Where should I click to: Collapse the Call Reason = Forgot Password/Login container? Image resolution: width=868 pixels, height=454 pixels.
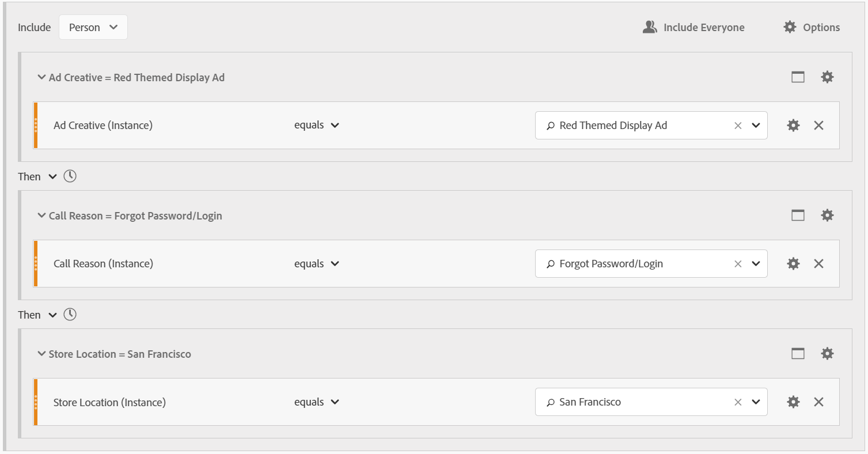coord(41,215)
